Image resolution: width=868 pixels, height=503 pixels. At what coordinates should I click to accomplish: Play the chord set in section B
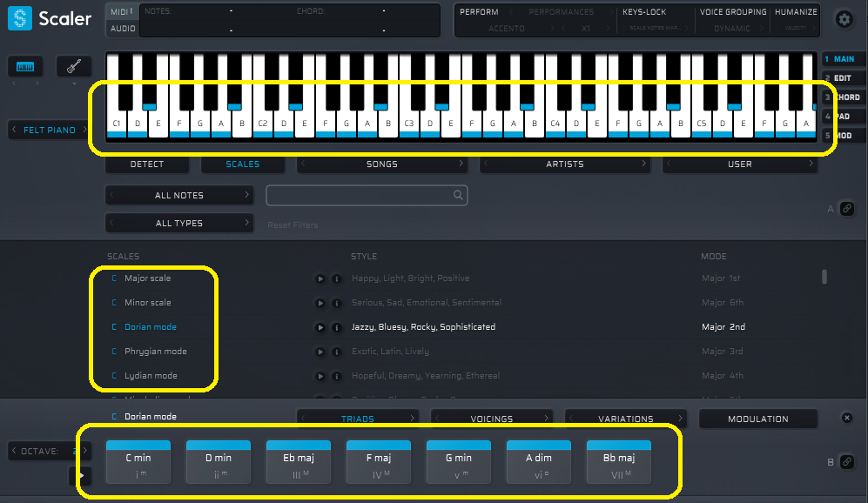81,475
